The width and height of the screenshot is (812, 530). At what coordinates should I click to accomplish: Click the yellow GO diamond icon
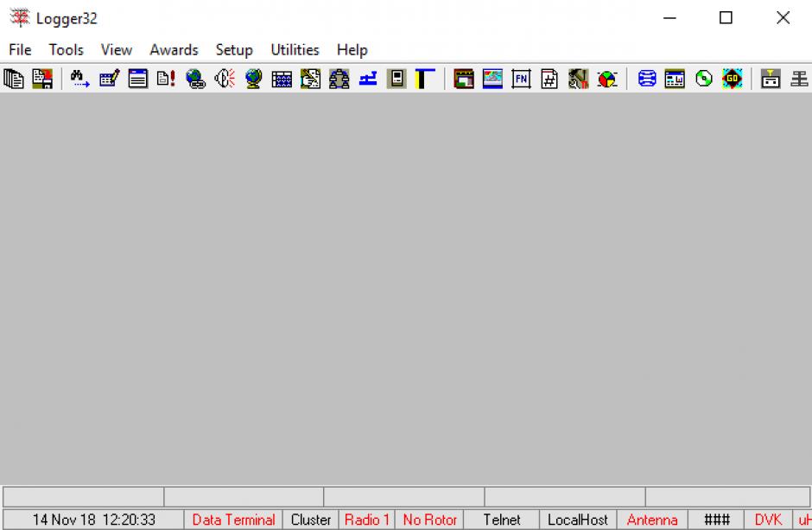[x=733, y=79]
